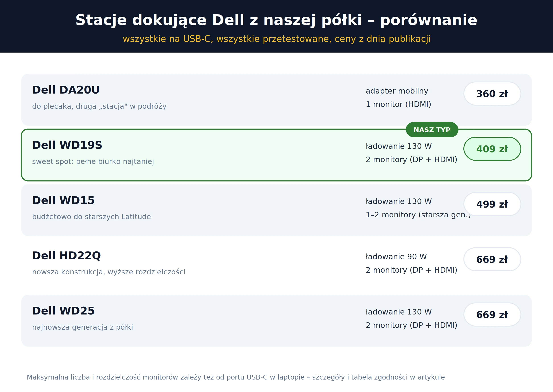The image size is (553, 392).
Task: Click "nowsza konstrukcja, wyższe rozdzielczości" description
Action: coord(109,272)
